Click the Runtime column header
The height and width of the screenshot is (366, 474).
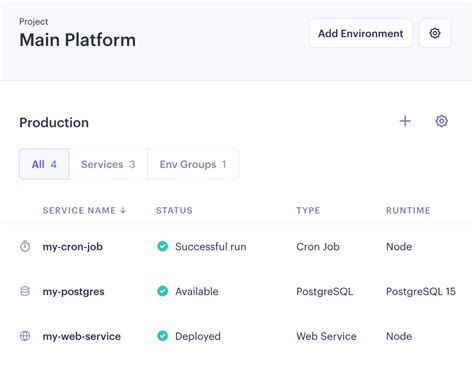[x=408, y=210]
